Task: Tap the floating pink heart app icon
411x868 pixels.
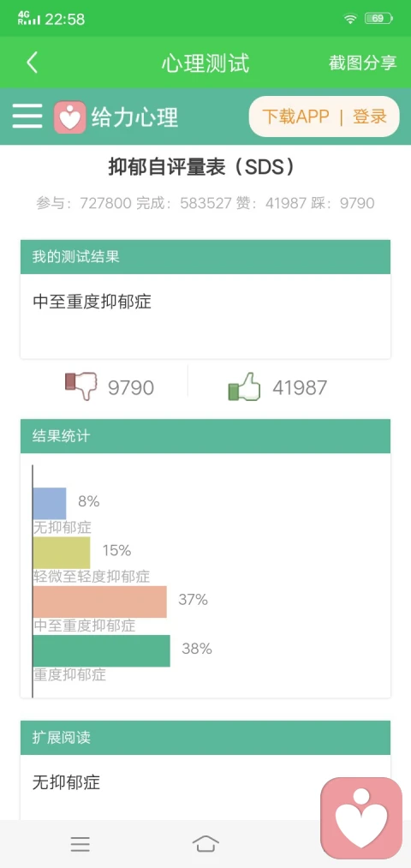Action: click(361, 818)
